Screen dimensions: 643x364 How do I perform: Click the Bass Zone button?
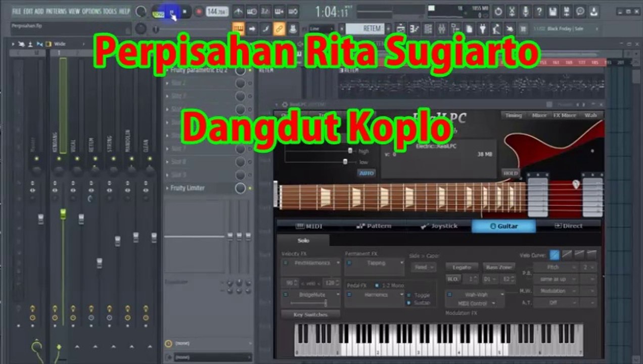click(498, 267)
